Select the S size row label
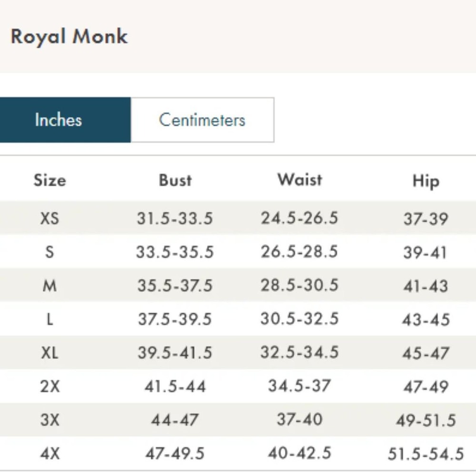The width and height of the screenshot is (476, 476). pos(50,252)
